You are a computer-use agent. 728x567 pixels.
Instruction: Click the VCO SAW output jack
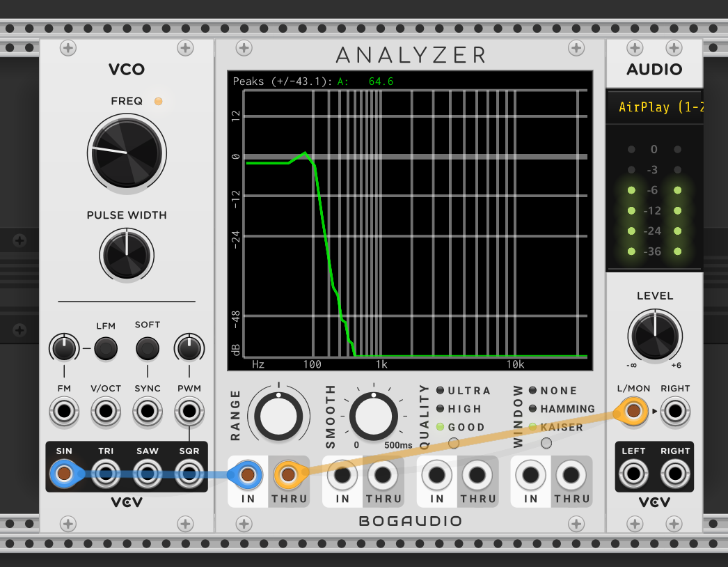click(148, 474)
